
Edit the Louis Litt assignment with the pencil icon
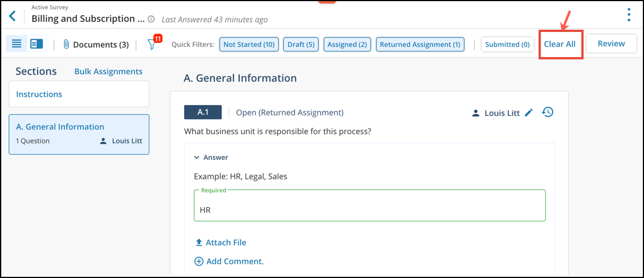coord(529,112)
